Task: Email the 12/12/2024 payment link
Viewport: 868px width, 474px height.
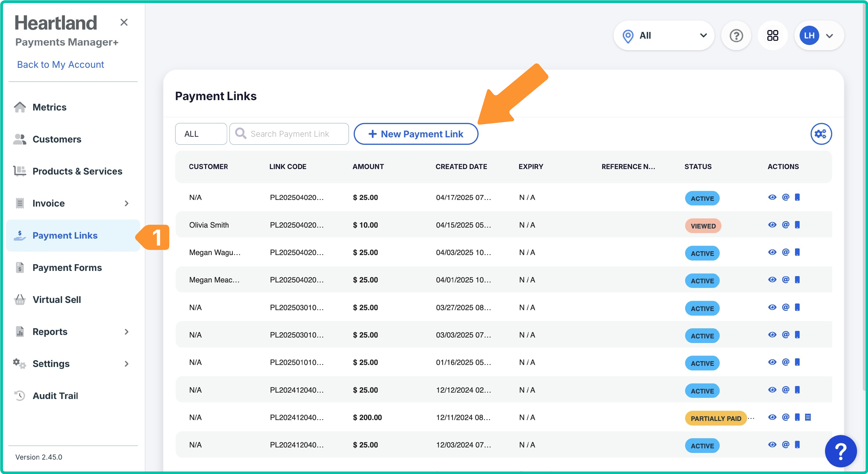Action: point(785,390)
